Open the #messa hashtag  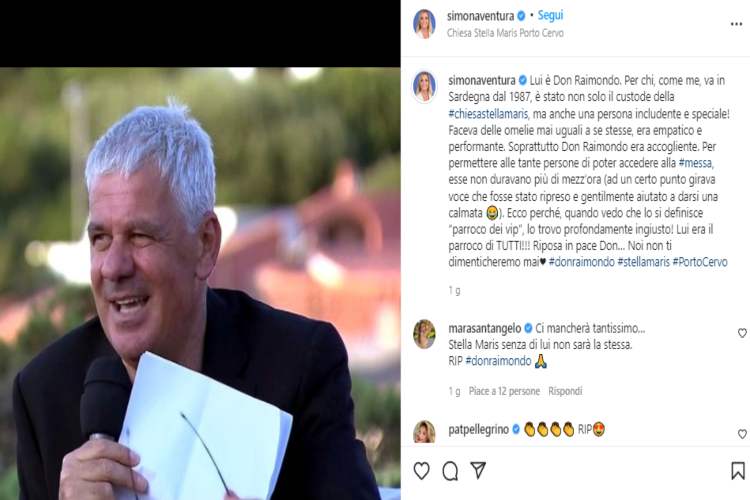[695, 163]
